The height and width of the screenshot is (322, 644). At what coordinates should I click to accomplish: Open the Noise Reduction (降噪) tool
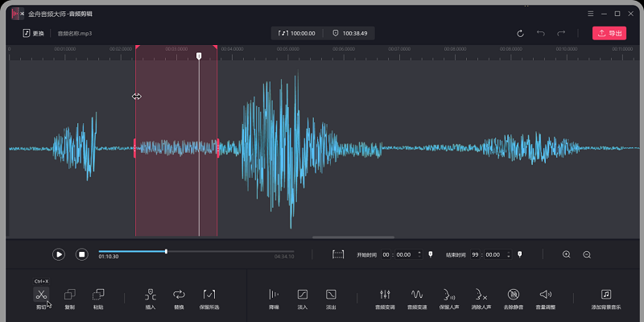tap(274, 295)
